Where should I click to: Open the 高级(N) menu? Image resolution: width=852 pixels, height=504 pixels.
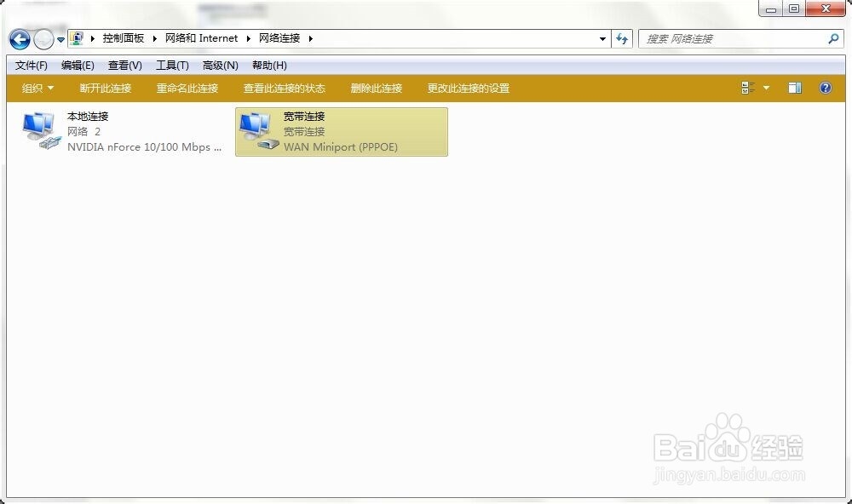pyautogui.click(x=220, y=65)
